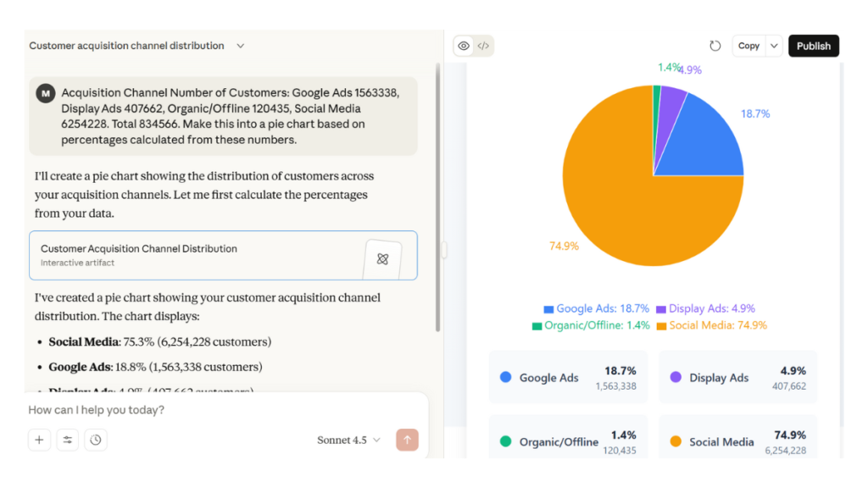Expand the Copy options dropdown arrow
This screenshot has height=488, width=868.
[773, 46]
